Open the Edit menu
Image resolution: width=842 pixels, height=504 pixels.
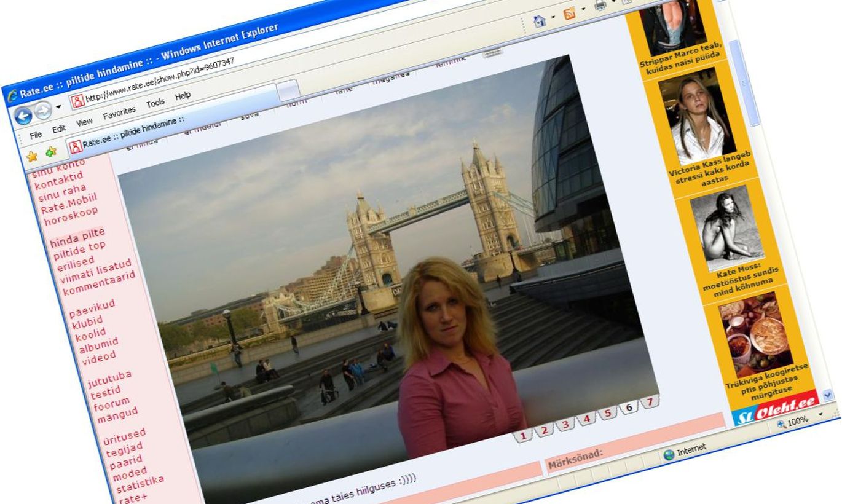click(59, 129)
